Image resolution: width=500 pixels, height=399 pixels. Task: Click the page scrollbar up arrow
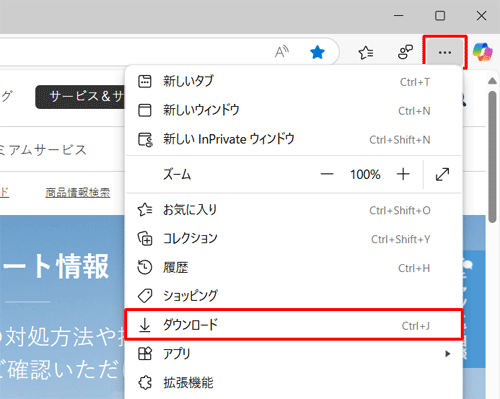click(492, 81)
